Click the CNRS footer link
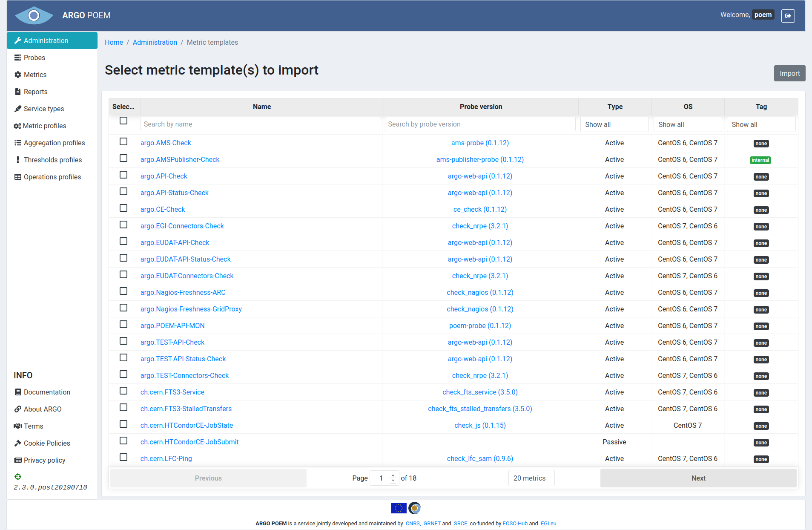812x530 pixels. point(413,523)
